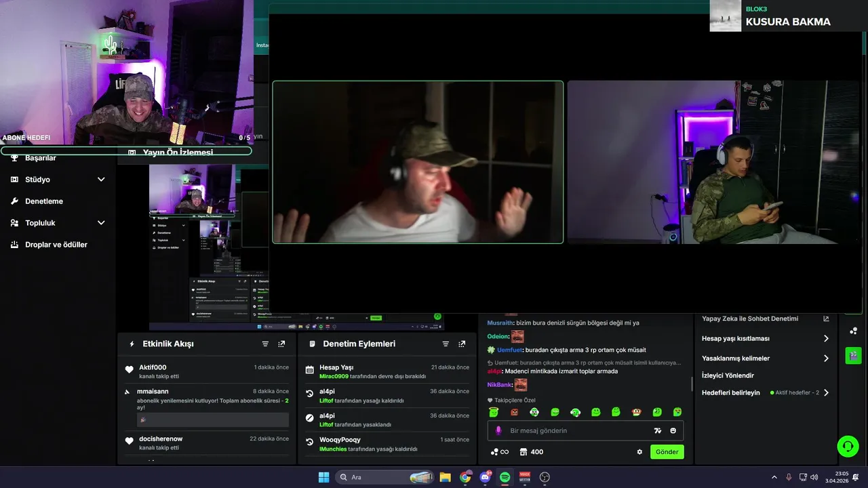Show hidden system tray icons
Image resolution: width=868 pixels, height=488 pixels.
(x=774, y=477)
